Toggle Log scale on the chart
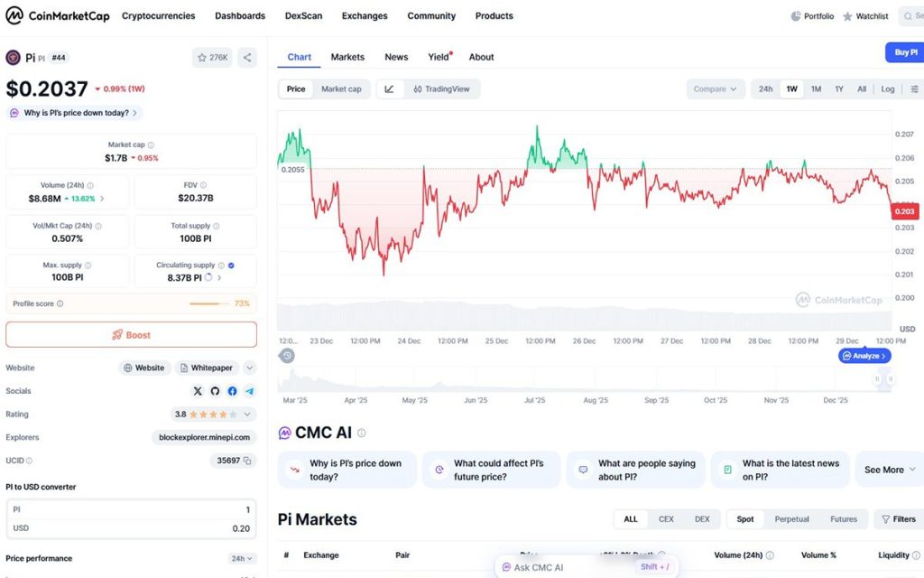 [x=888, y=89]
